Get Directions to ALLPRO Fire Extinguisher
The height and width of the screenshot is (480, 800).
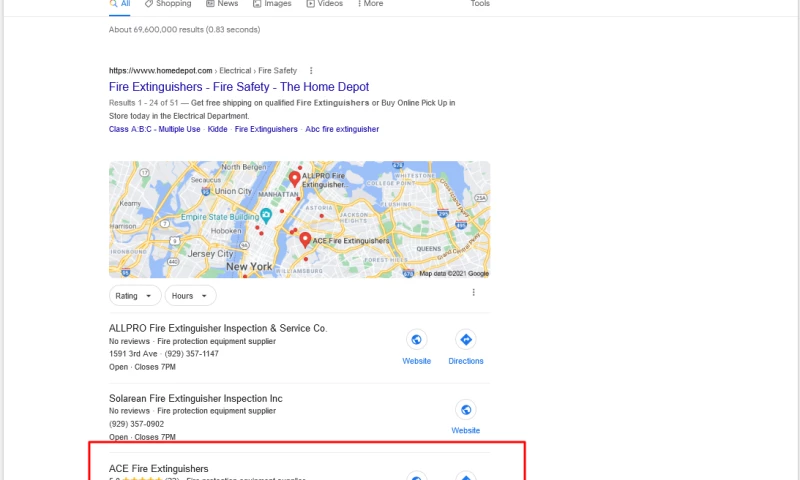click(x=466, y=340)
